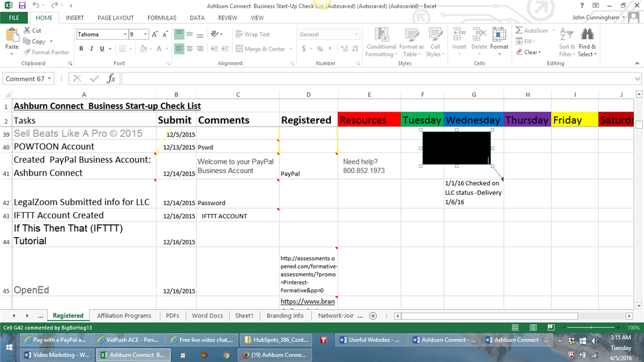This screenshot has width=644, height=362.
Task: Click the Percent Style icon
Action: (320, 48)
